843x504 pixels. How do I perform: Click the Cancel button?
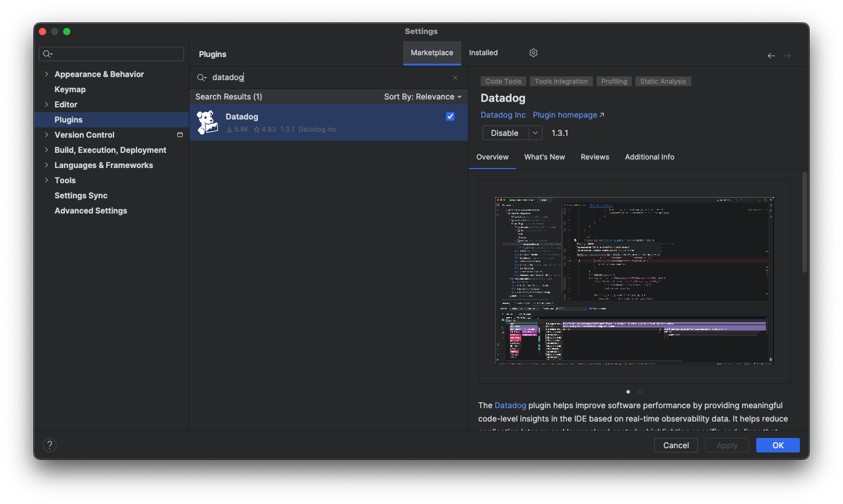click(676, 445)
